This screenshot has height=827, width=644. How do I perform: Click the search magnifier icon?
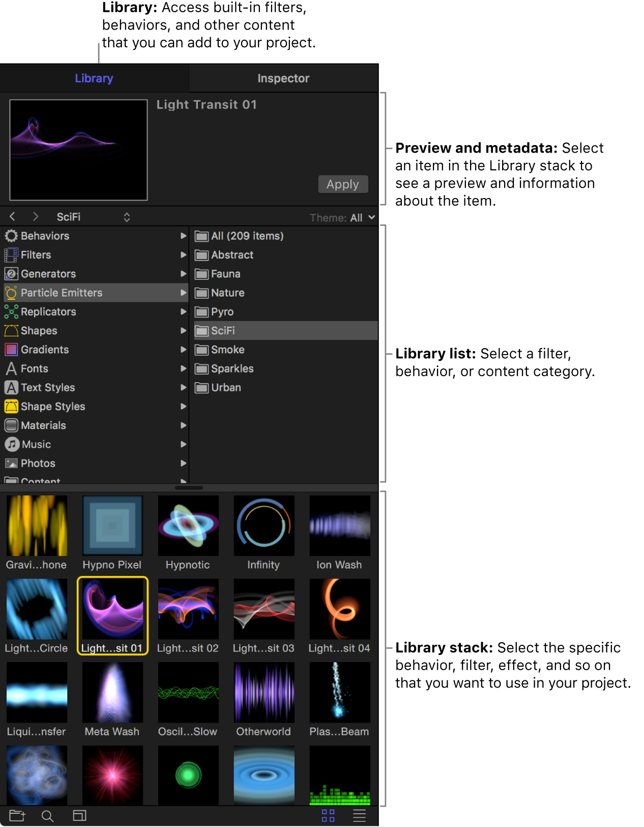point(47,816)
